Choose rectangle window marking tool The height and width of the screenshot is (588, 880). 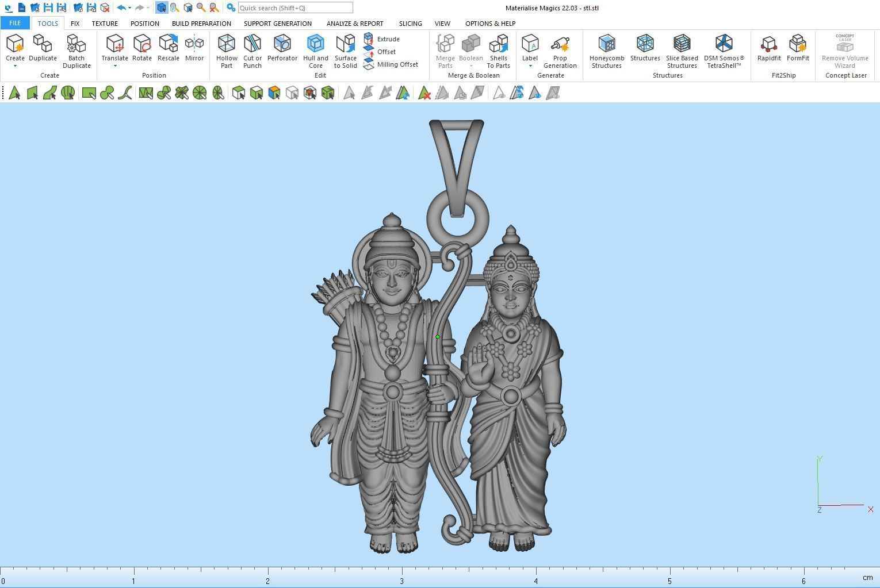point(89,93)
